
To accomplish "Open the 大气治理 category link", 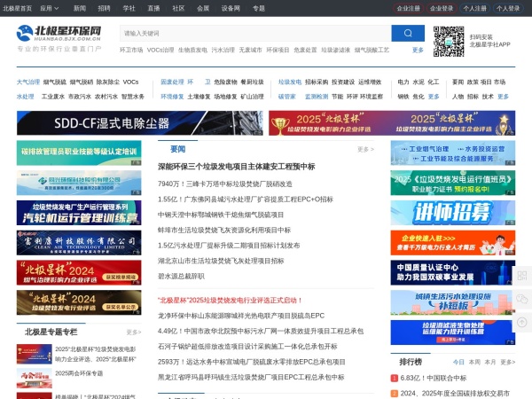I will (28, 82).
